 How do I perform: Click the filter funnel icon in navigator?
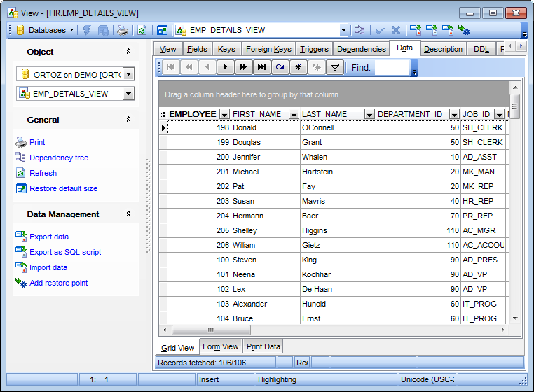tap(335, 67)
